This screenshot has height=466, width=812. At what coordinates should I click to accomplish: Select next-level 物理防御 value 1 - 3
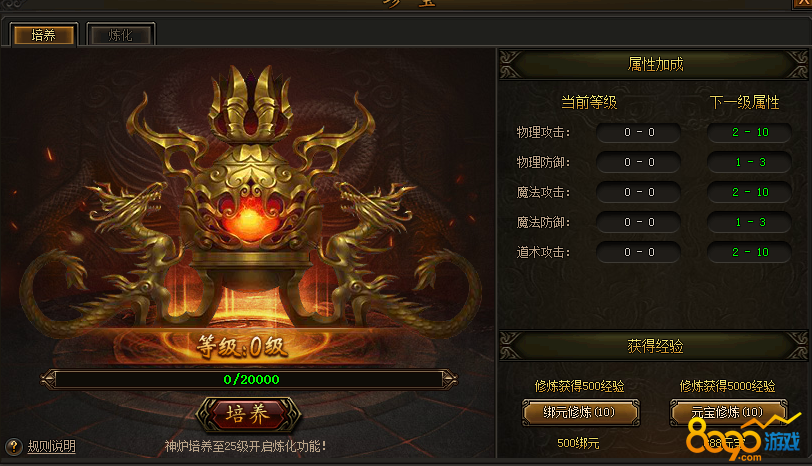(x=749, y=163)
